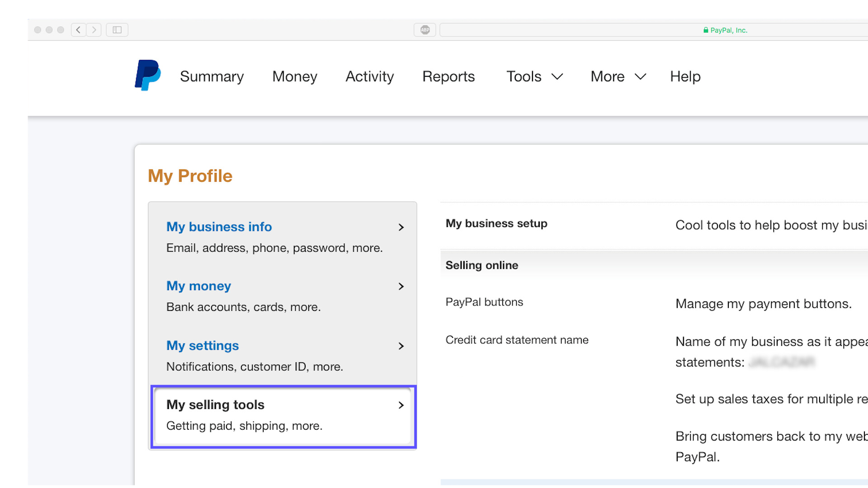868x488 pixels.
Task: Expand the Tools dropdown menu
Action: click(534, 76)
